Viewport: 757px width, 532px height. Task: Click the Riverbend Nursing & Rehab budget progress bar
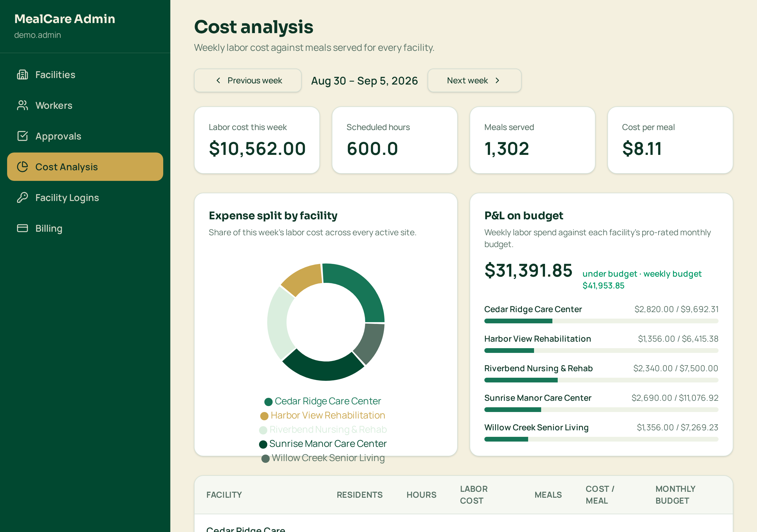coord(601,380)
